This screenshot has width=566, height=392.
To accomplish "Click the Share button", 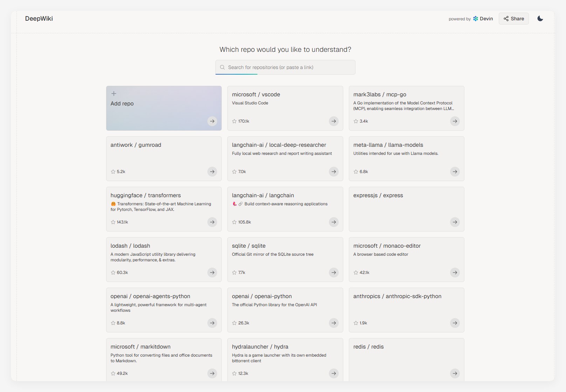I will click(x=513, y=19).
